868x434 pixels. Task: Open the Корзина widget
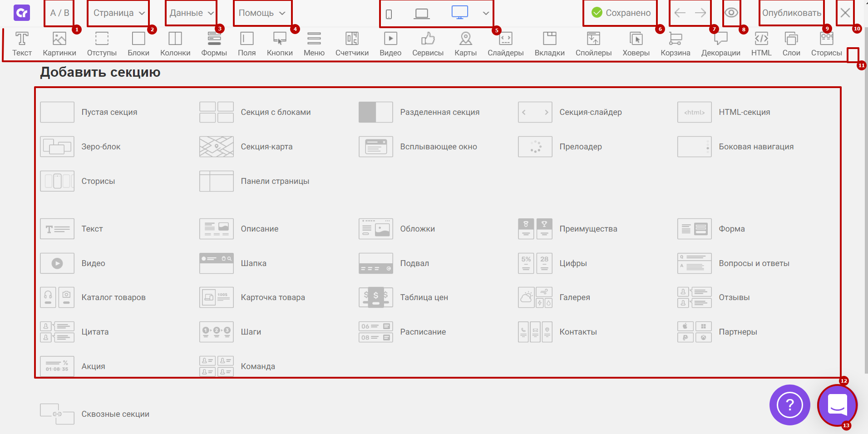[676, 44]
